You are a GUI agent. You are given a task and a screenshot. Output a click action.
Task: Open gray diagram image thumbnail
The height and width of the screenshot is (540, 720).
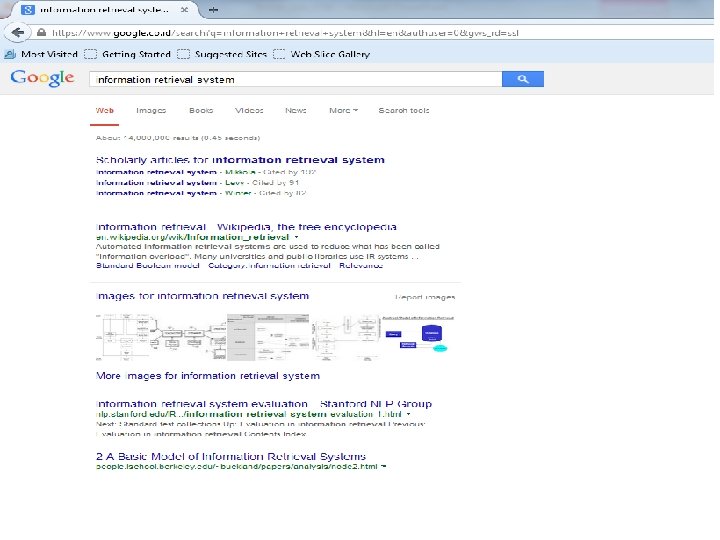[268, 337]
